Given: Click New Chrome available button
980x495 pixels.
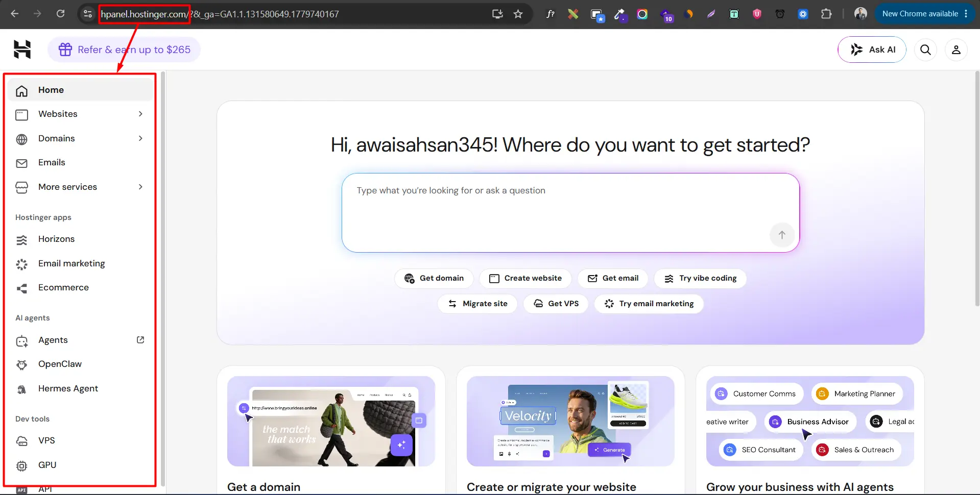Looking at the screenshot, I should (x=925, y=14).
